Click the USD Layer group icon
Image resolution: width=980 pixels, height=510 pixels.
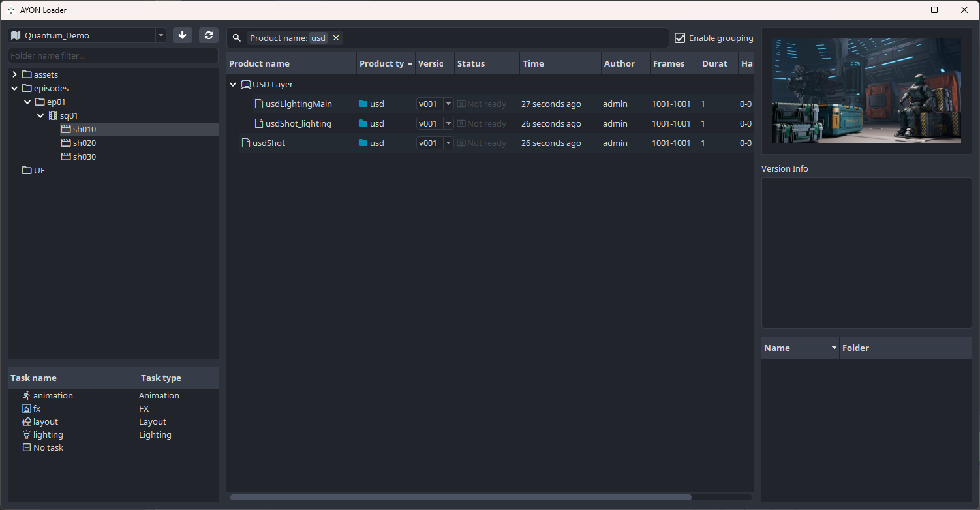(x=246, y=84)
